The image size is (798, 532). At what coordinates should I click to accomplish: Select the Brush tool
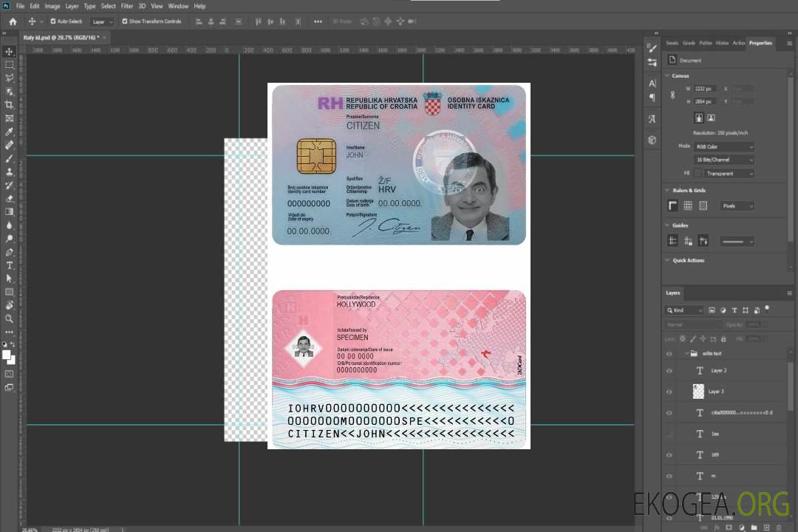tap(9, 159)
